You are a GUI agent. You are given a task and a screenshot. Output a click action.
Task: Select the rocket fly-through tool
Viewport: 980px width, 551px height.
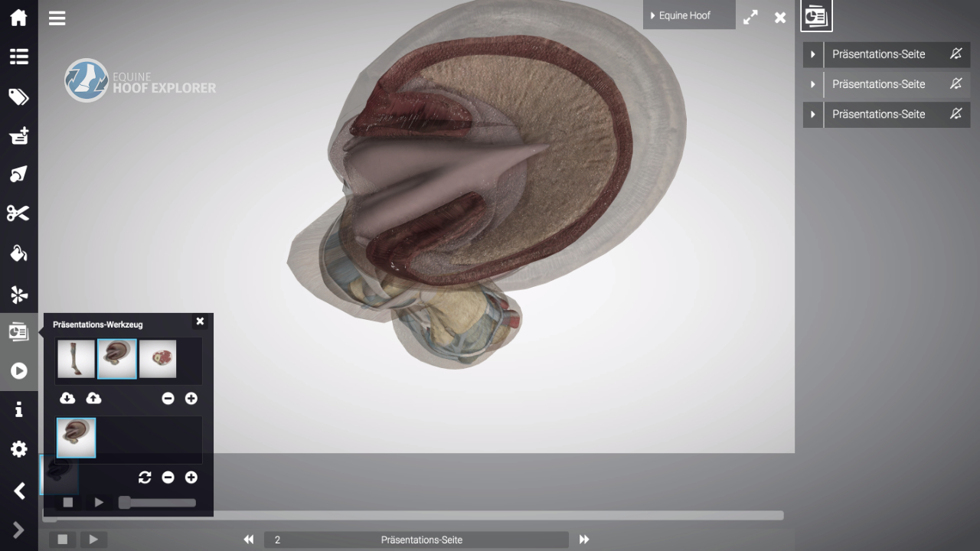[18, 174]
